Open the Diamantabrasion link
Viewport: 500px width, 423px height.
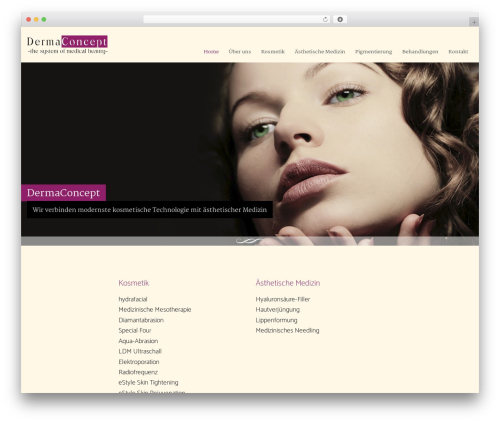(x=141, y=320)
